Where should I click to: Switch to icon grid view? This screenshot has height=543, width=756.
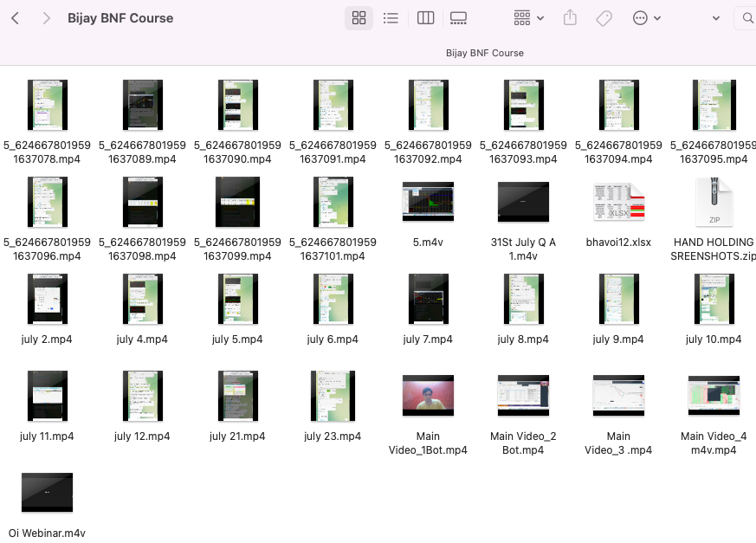coord(359,18)
